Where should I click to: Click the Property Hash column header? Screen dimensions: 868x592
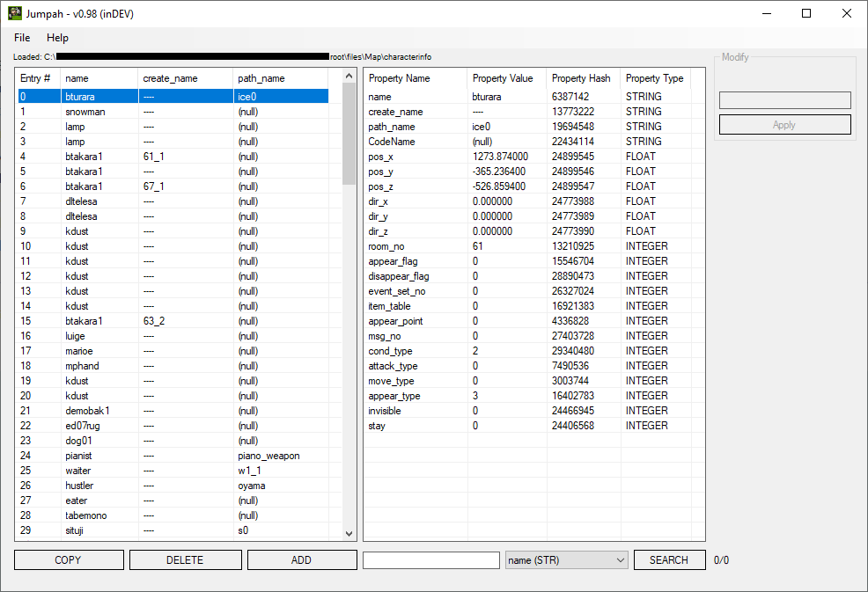click(x=584, y=78)
